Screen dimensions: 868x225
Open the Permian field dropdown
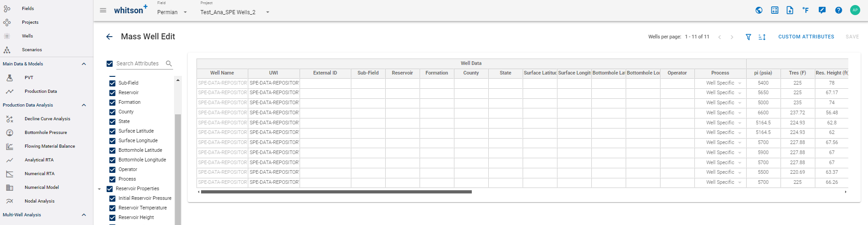click(172, 12)
